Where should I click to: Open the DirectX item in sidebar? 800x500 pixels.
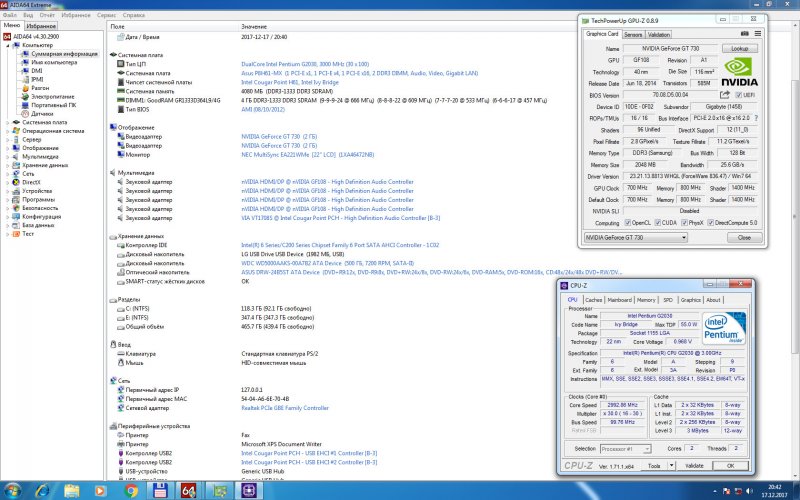(31, 182)
